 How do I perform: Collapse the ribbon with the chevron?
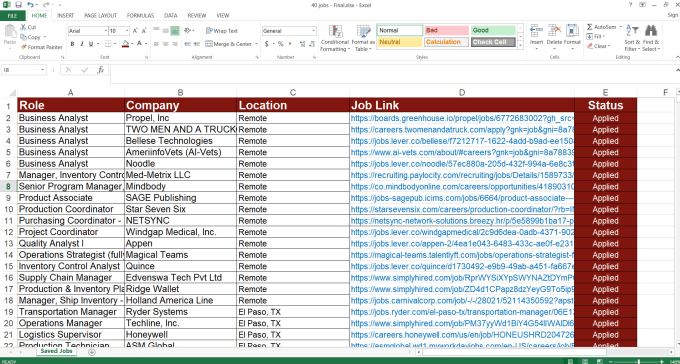point(677,57)
